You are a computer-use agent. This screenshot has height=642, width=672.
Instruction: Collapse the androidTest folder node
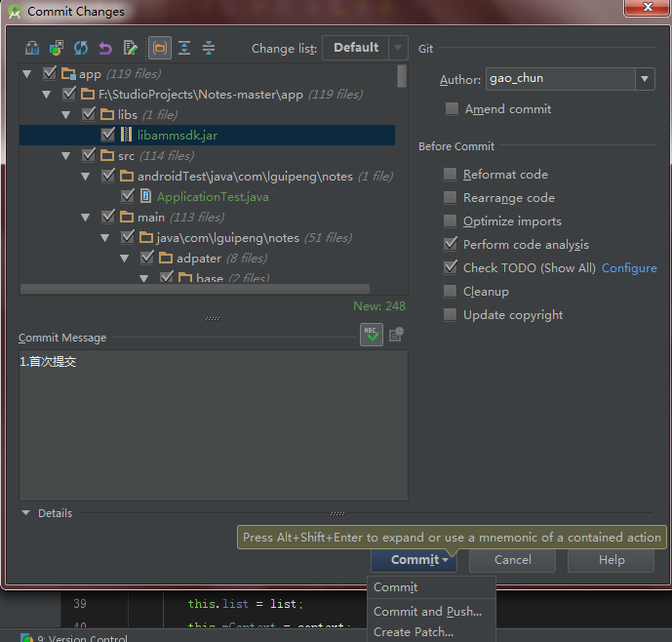tap(86, 177)
